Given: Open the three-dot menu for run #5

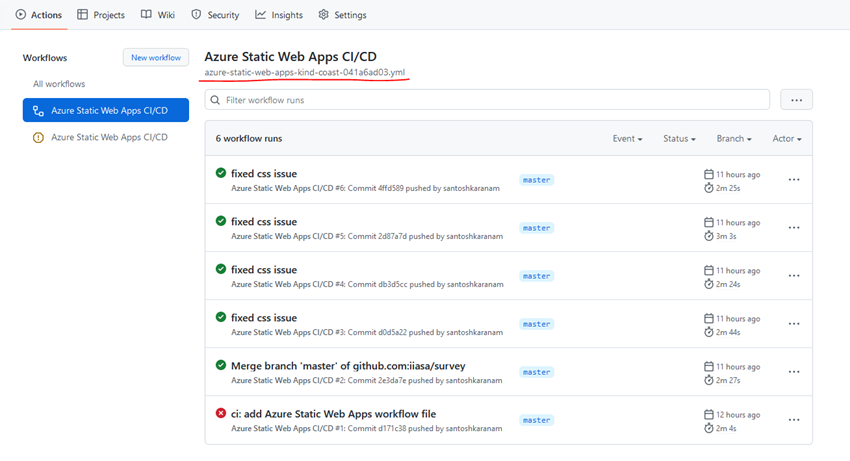Looking at the screenshot, I should point(794,228).
